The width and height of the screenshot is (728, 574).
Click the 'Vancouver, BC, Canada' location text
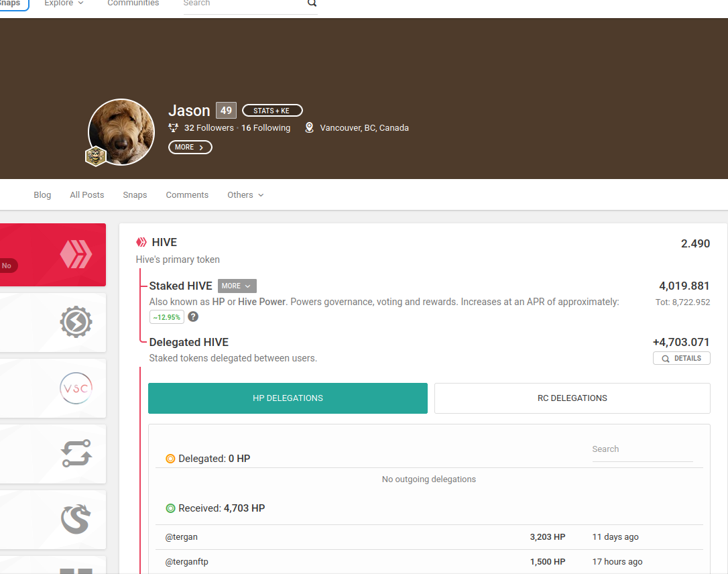coord(365,127)
